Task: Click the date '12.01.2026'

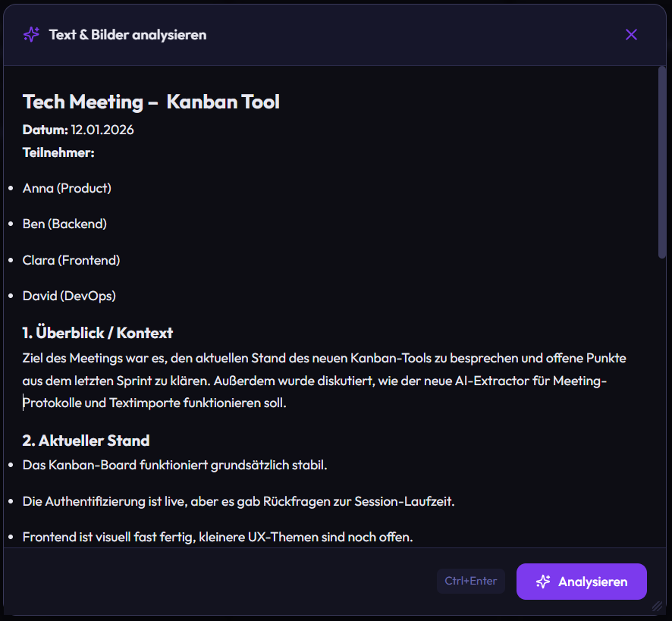Action: [x=102, y=130]
